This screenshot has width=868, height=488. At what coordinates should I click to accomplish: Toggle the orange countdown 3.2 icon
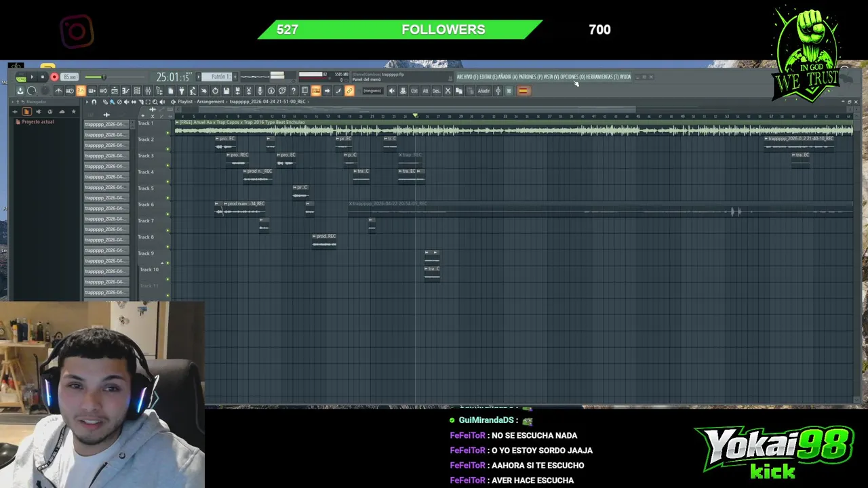(81, 91)
